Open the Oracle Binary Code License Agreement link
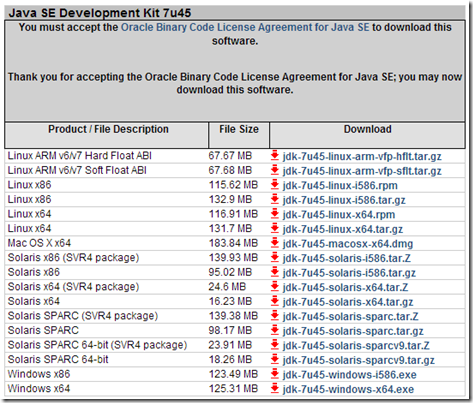Viewport: 473px width, 403px height. click(245, 27)
